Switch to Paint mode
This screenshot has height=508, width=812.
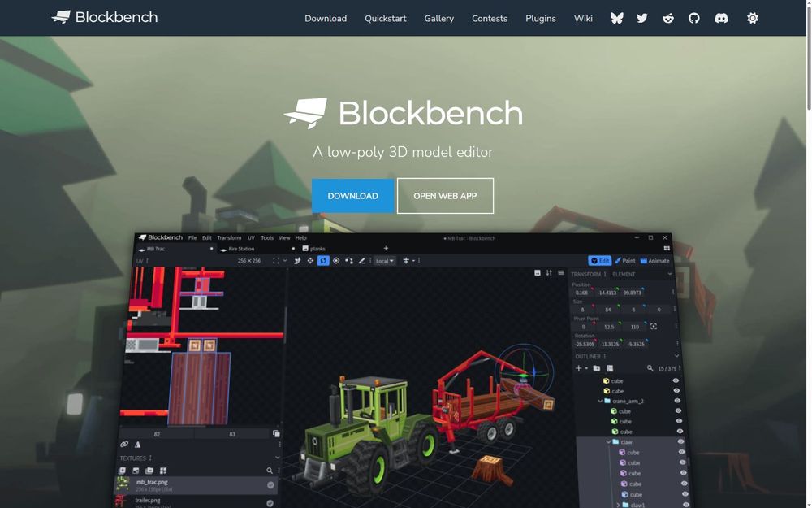coord(625,261)
